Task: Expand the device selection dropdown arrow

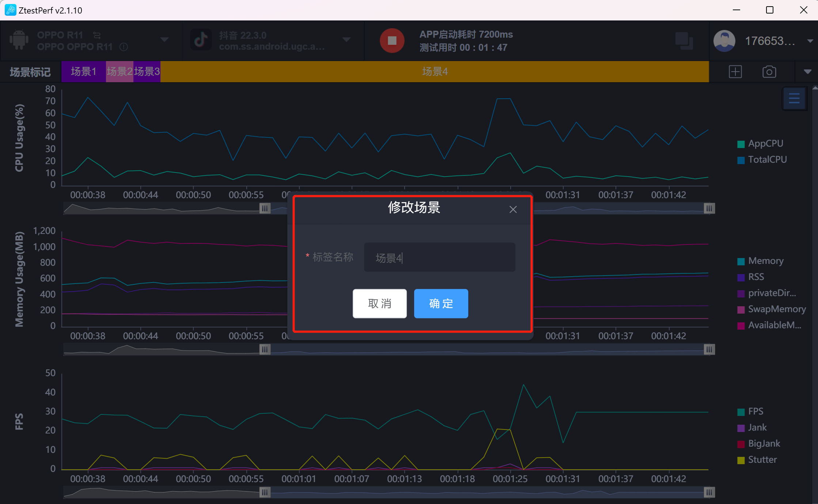Action: (164, 40)
